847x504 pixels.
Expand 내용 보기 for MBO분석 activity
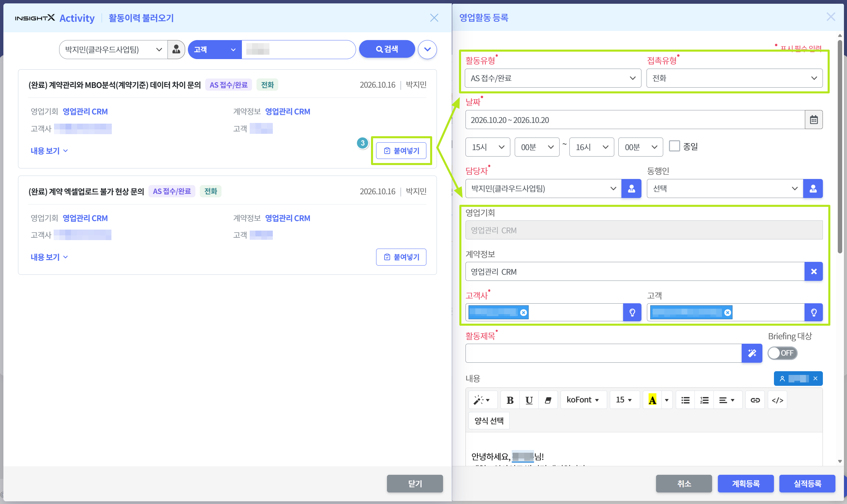click(x=49, y=151)
